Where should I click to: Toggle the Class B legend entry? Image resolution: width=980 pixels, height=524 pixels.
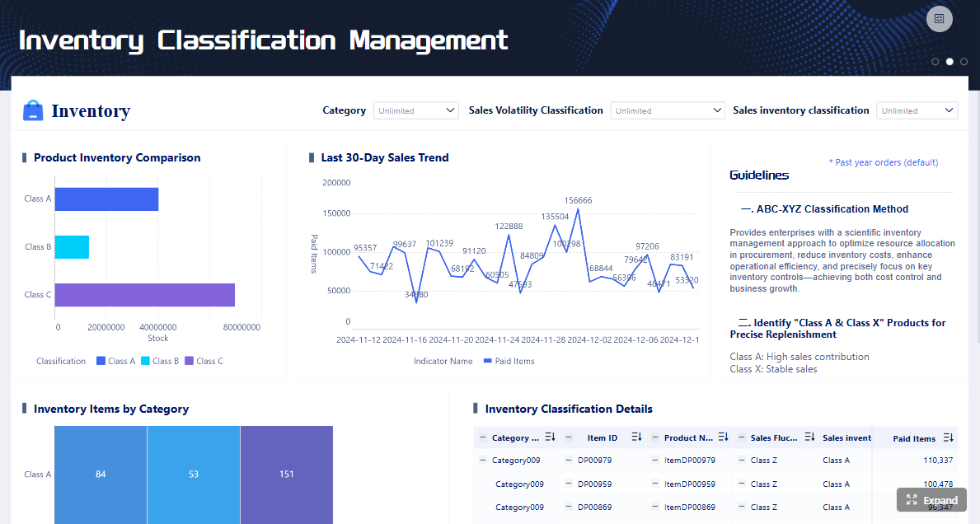coord(160,361)
